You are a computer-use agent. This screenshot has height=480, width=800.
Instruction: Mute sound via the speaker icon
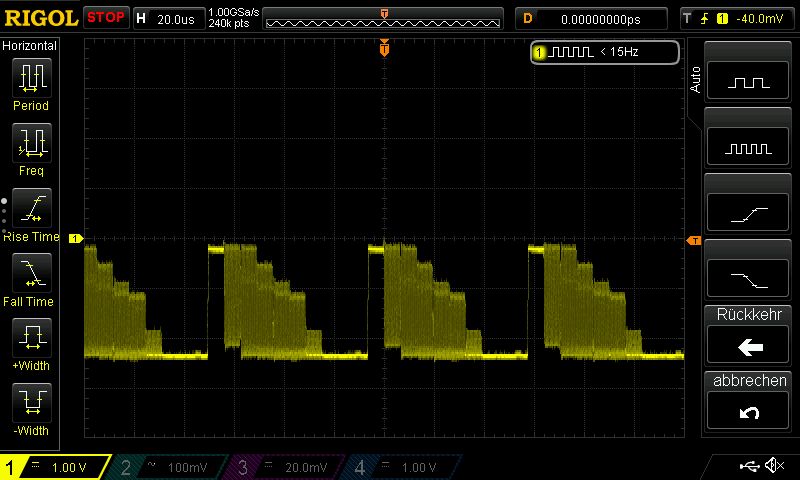point(773,466)
